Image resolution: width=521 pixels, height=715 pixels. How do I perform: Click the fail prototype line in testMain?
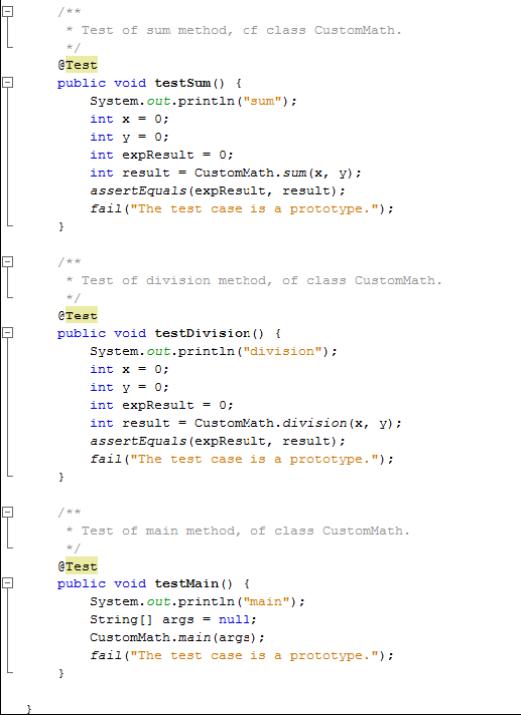(242, 656)
